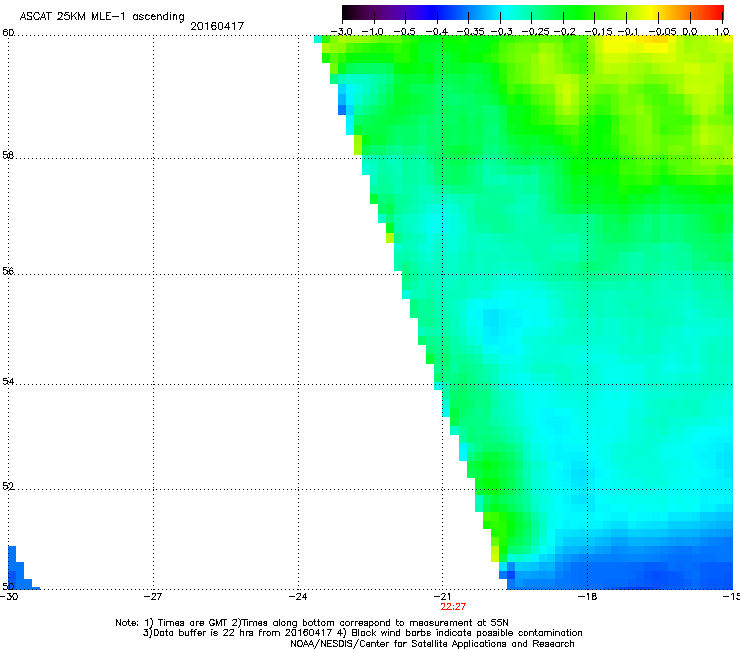Click the color bar label "0.0"
The height and width of the screenshot is (650, 740).
pos(690,32)
